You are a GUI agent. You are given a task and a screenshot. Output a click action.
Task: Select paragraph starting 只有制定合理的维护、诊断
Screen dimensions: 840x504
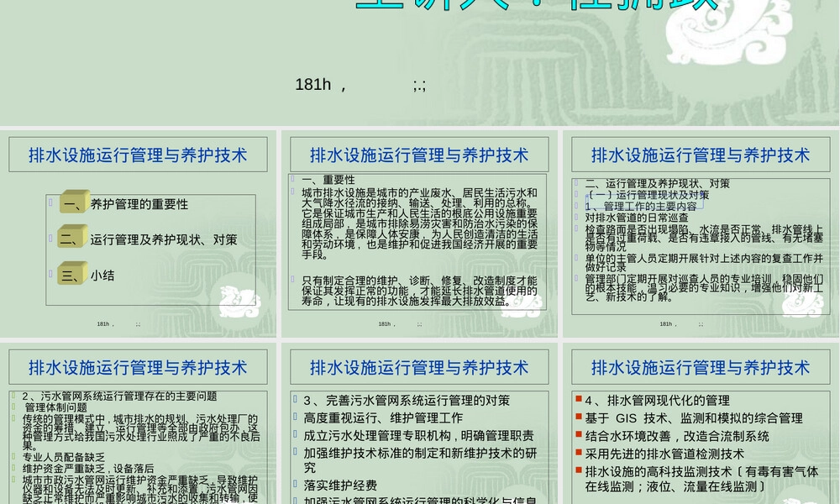point(419,291)
